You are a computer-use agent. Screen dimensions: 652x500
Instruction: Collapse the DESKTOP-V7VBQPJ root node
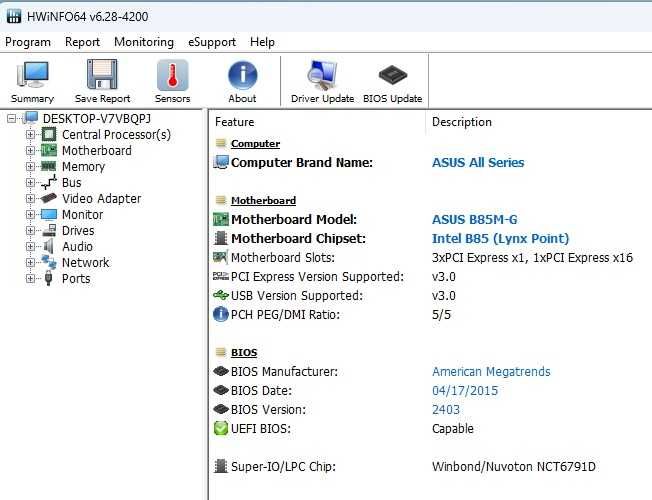point(12,119)
